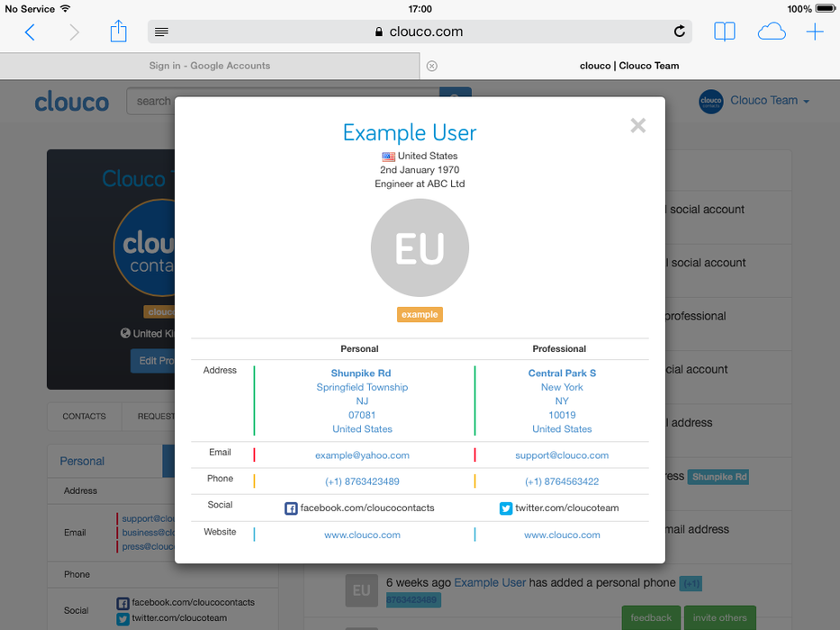
Task: Switch to Sign in - Google Accounts tab
Action: tap(210, 66)
